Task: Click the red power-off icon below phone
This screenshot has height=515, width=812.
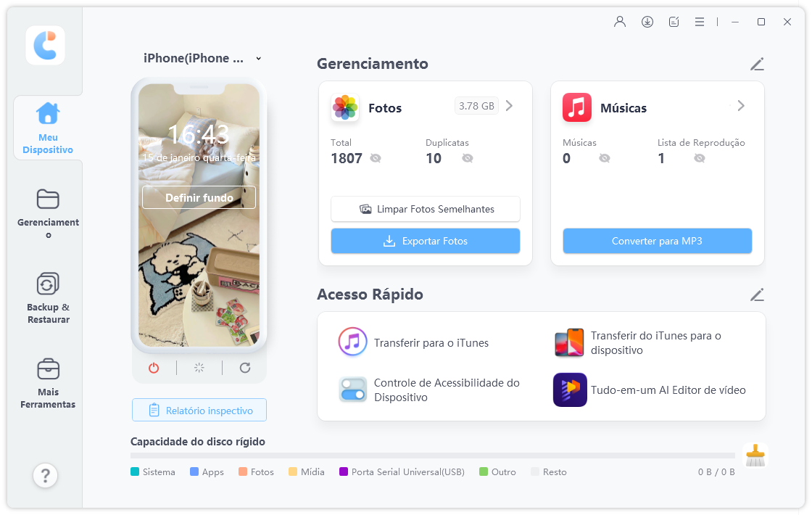Action: (x=154, y=368)
